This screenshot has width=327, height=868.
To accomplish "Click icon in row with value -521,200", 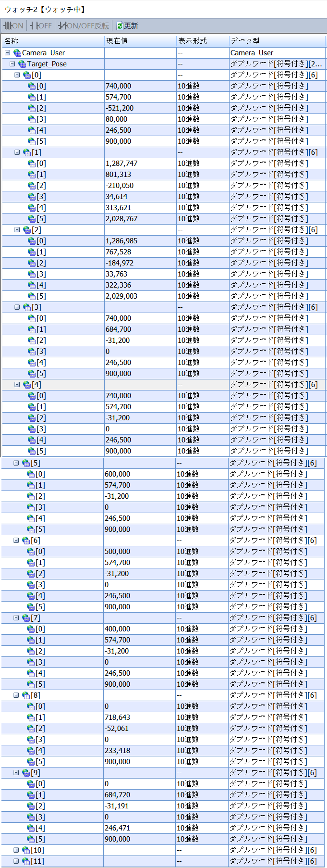I will pos(32,108).
